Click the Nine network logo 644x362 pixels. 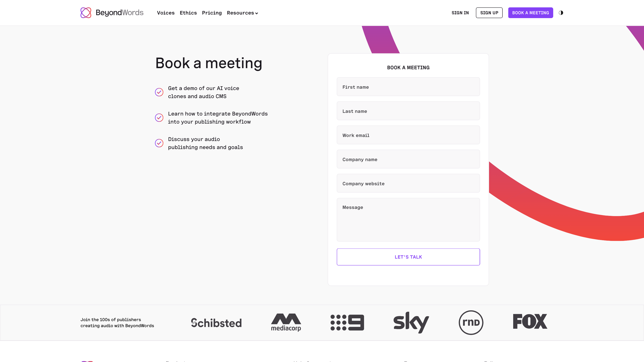(x=347, y=322)
